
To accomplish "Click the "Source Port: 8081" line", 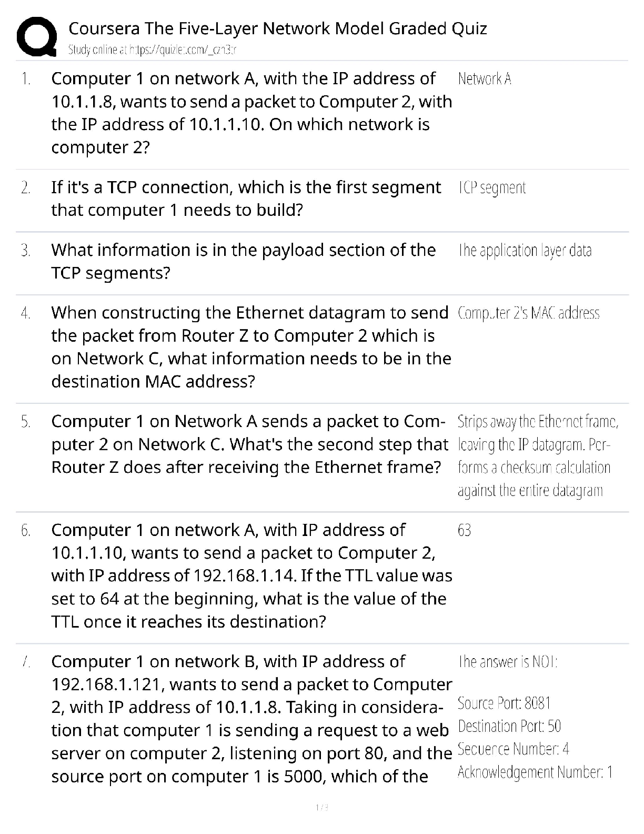I will click(x=504, y=703).
